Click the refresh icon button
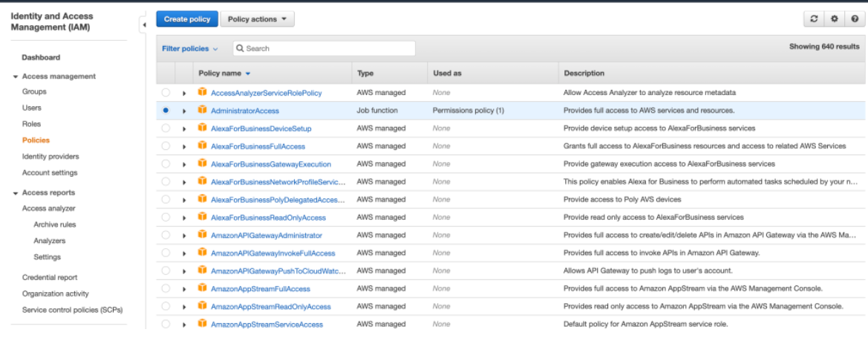Viewport: 868px width, 344px height. coord(813,19)
